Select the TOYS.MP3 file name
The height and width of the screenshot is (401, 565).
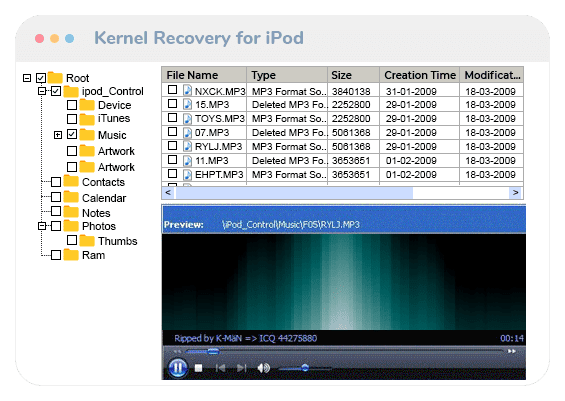click(x=220, y=119)
